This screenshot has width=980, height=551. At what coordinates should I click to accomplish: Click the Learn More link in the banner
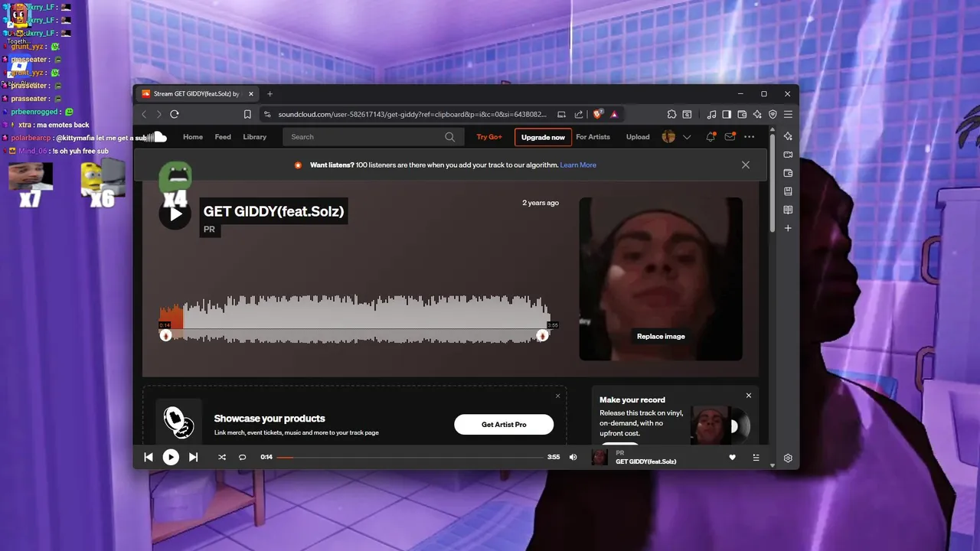[x=578, y=165]
